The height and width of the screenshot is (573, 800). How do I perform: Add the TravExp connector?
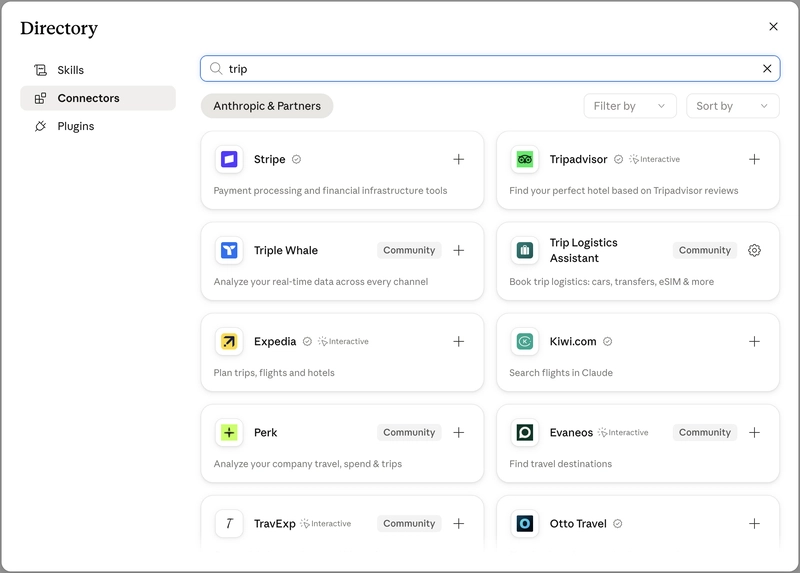tap(459, 524)
